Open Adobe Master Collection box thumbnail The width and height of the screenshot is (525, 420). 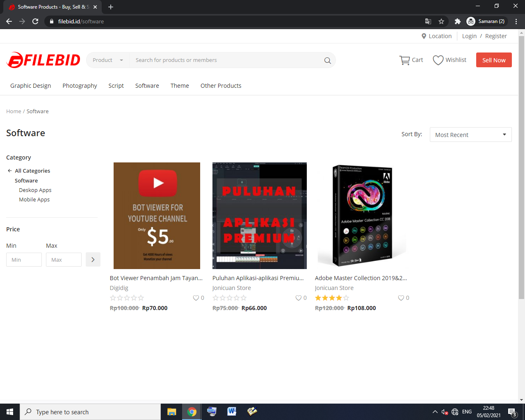(362, 216)
